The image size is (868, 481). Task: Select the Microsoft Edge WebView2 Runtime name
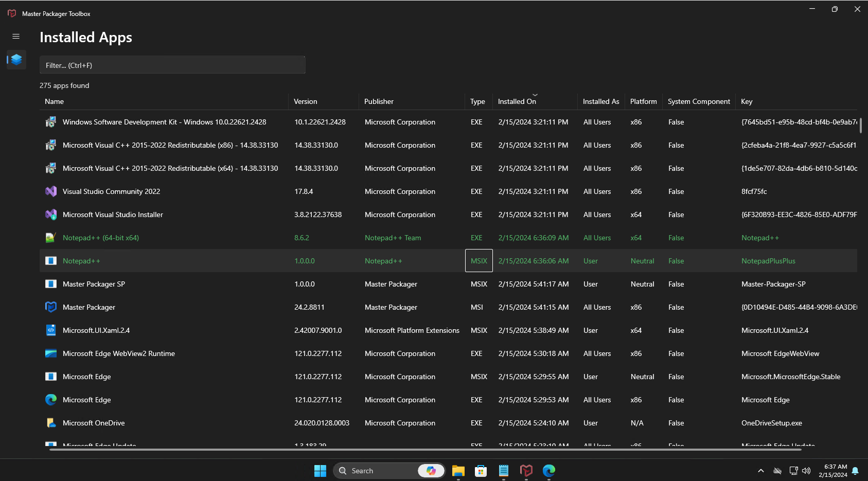[x=119, y=353]
